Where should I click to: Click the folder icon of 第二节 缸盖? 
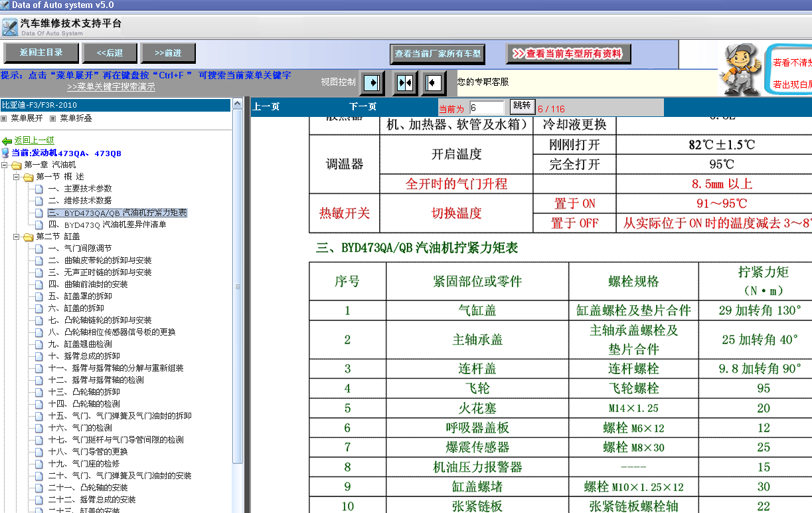28,237
